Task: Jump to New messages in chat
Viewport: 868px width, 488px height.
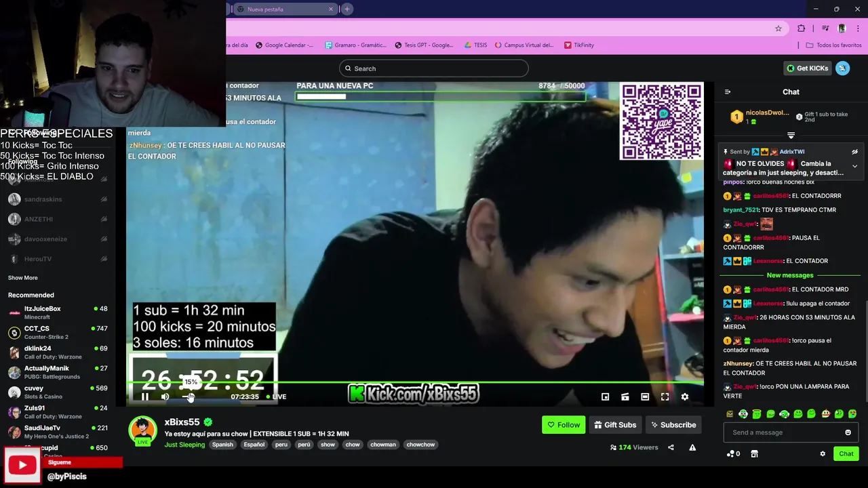Action: [x=790, y=275]
